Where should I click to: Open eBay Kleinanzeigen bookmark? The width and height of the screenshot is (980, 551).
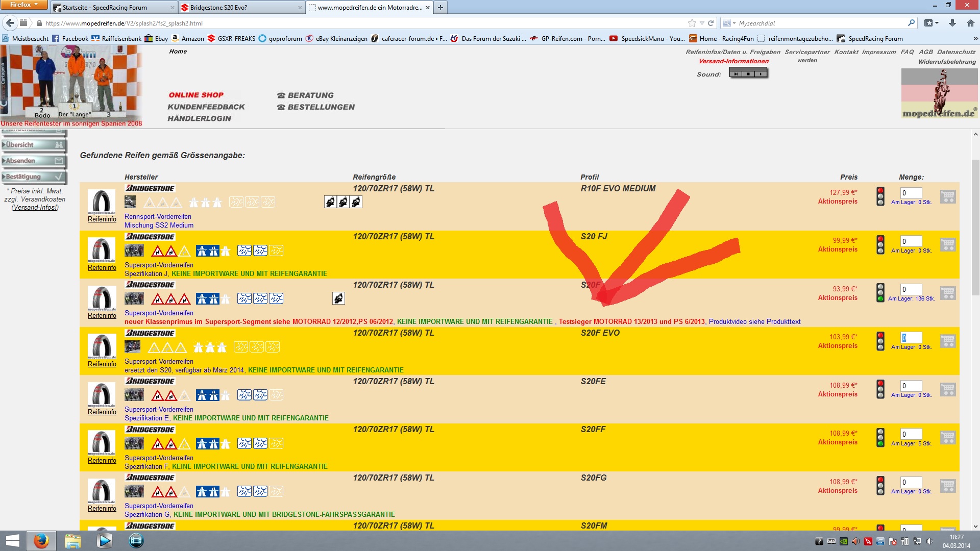(x=336, y=39)
